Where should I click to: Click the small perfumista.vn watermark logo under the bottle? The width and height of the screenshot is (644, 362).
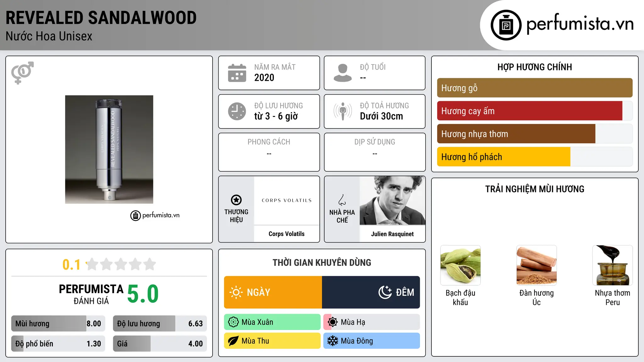pos(155,216)
